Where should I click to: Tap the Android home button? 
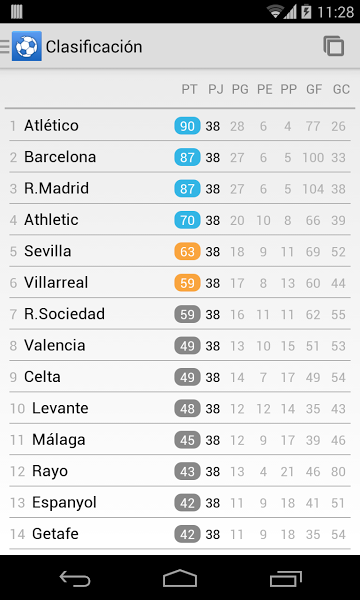(180, 578)
